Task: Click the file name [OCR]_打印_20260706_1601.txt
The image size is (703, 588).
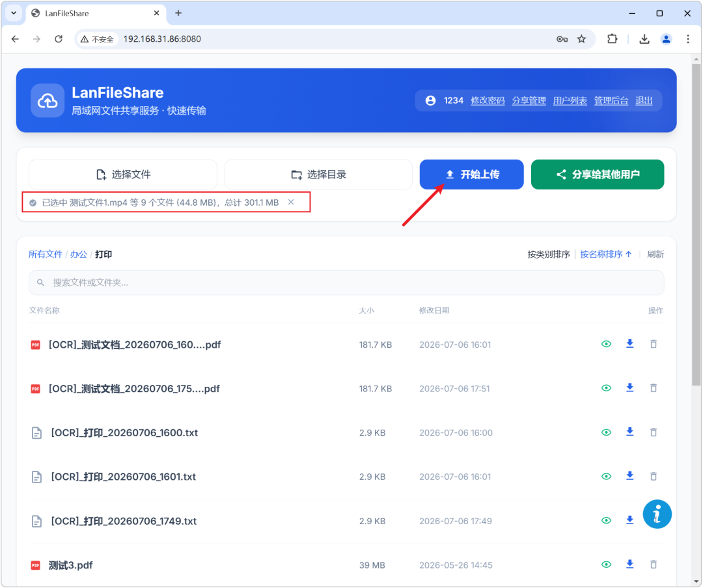Action: tap(124, 476)
